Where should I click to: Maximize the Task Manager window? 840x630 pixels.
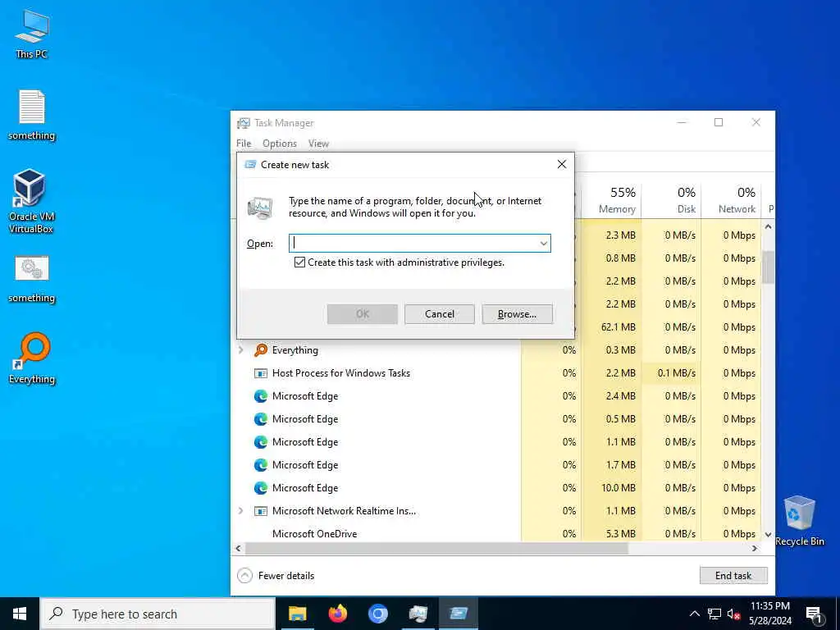[x=719, y=123]
